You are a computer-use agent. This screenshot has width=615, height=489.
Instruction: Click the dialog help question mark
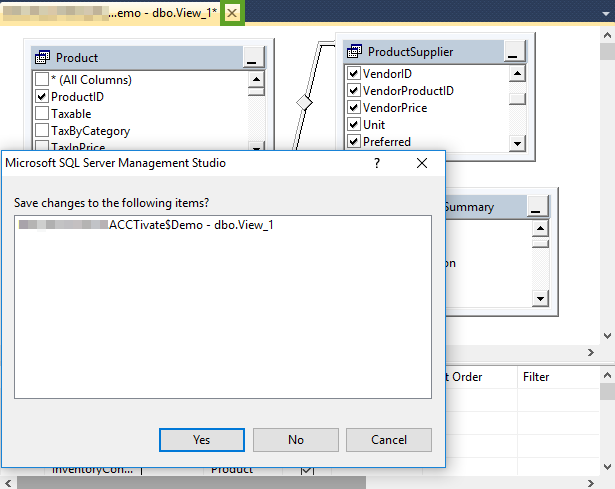(x=377, y=163)
